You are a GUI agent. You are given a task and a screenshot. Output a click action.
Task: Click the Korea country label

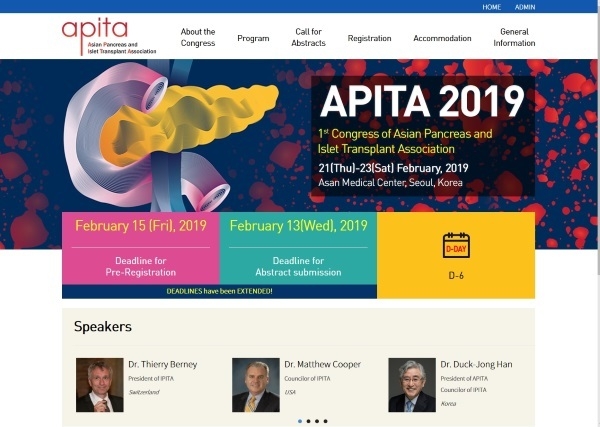[448, 404]
